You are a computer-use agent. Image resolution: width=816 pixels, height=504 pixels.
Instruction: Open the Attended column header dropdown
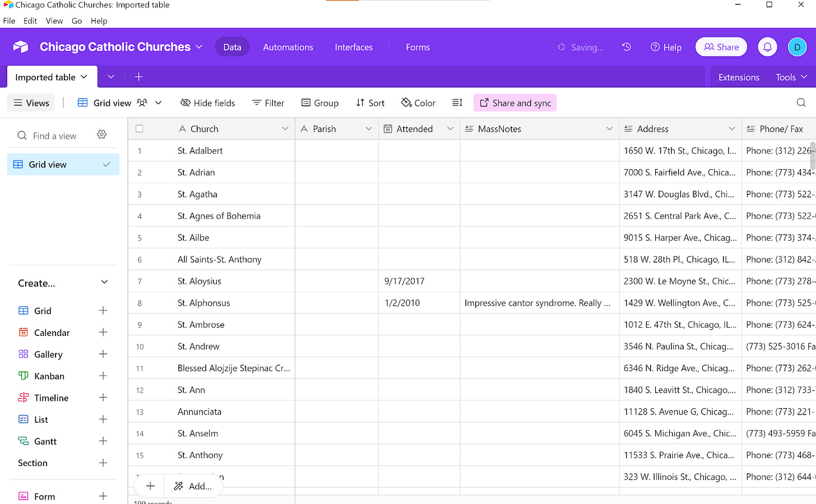(450, 129)
